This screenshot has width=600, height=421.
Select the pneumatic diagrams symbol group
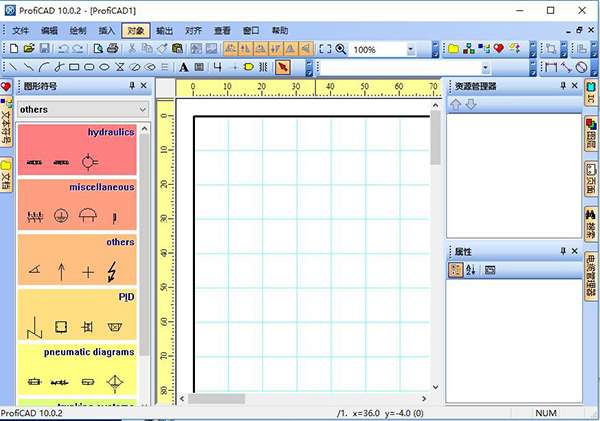click(x=77, y=369)
